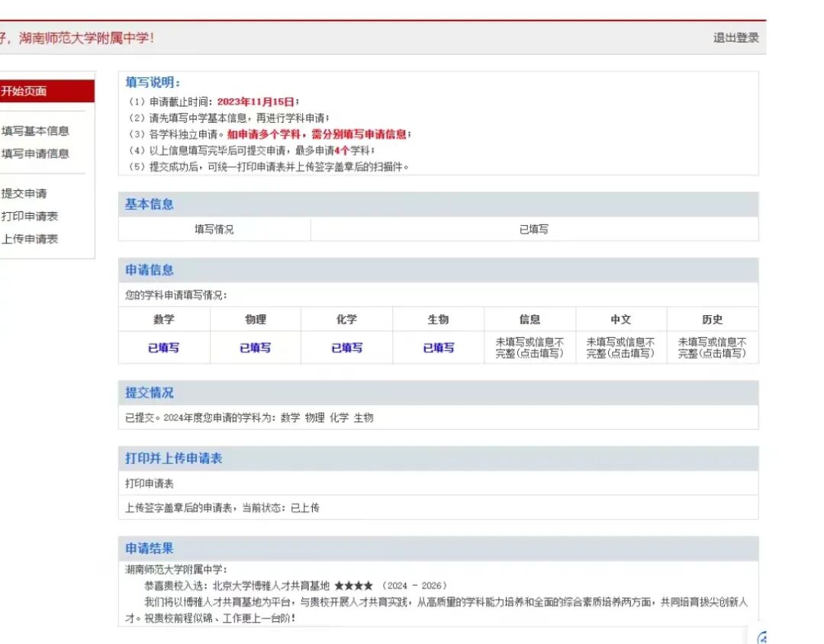The image size is (824, 644).
Task: Click the 历史 column header
Action: [x=712, y=319]
